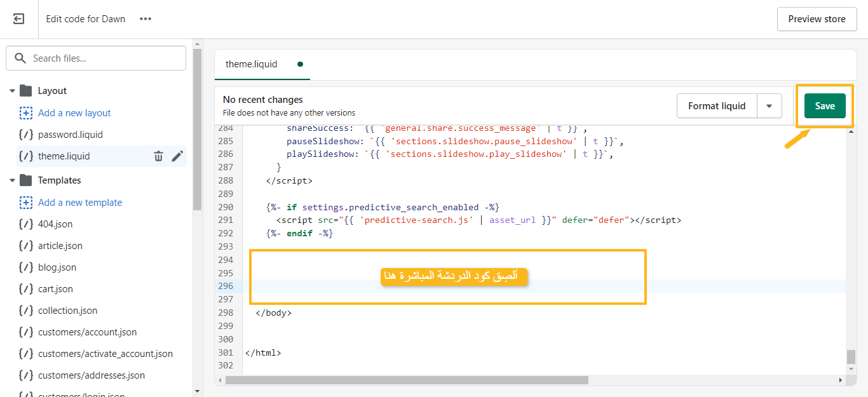The width and height of the screenshot is (868, 397).
Task: Collapse the Templates folder arrow
Action: (x=12, y=180)
